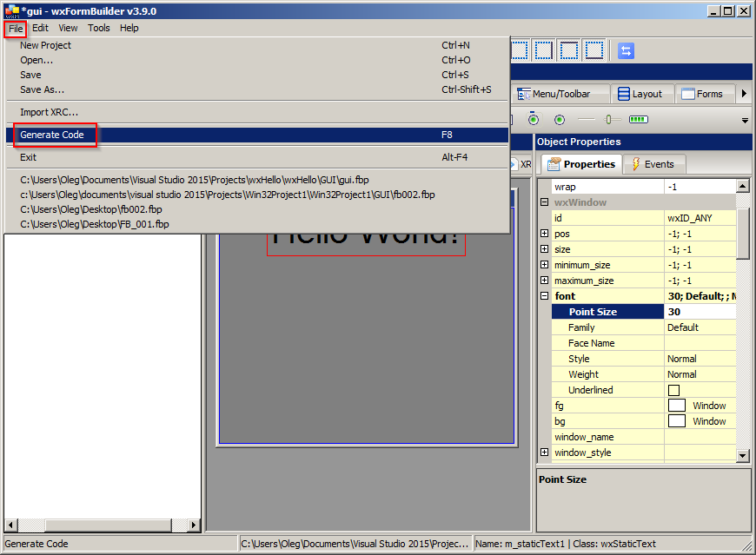This screenshot has width=756, height=555.
Task: Toggle the bottom border sizer flag icon
Action: click(x=594, y=50)
